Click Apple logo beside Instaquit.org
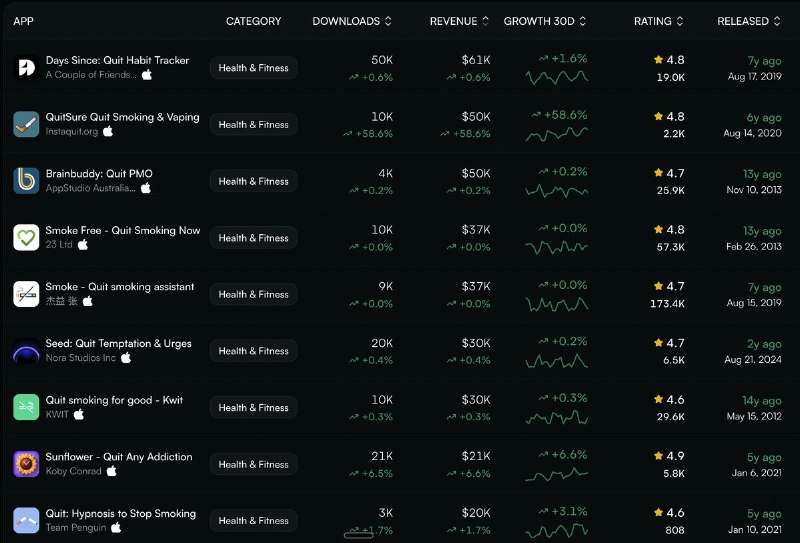This screenshot has width=800, height=543. coord(108,131)
